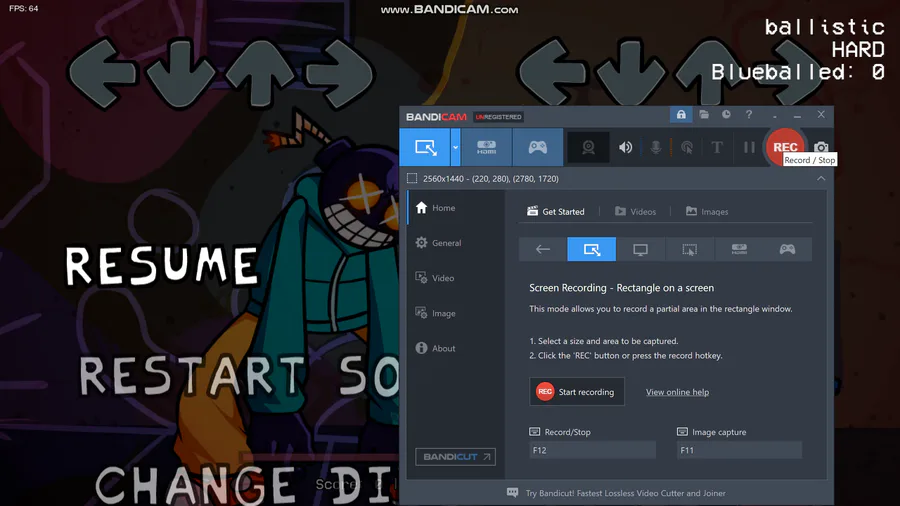Click the pause recording icon
900x506 pixels.
pyautogui.click(x=749, y=147)
